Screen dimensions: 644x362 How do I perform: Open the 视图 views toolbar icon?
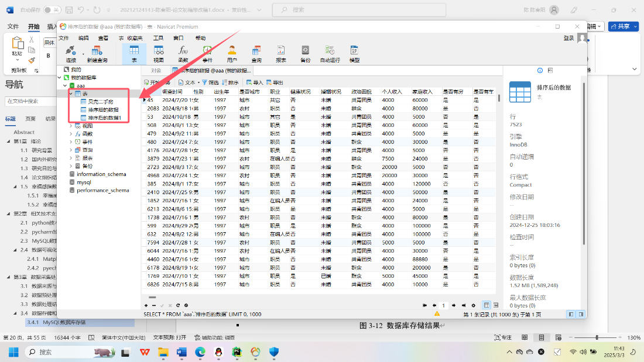pyautogui.click(x=159, y=54)
